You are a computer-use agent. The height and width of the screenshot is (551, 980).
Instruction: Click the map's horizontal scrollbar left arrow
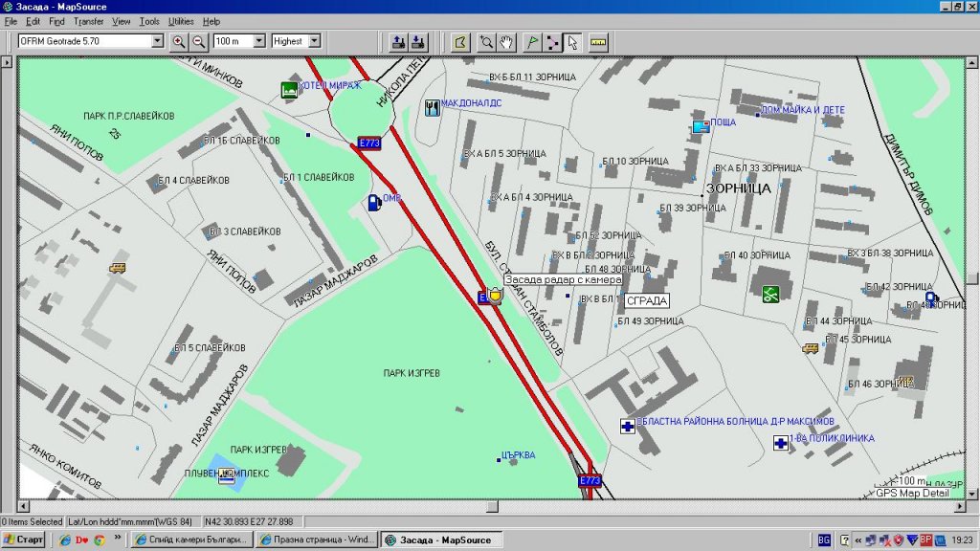[23, 507]
